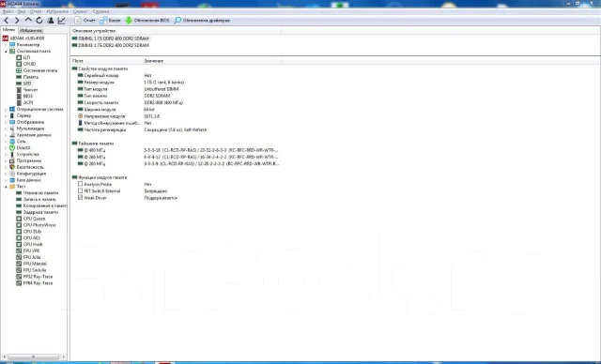Click the user silhouette toolbar icon

coord(51,21)
